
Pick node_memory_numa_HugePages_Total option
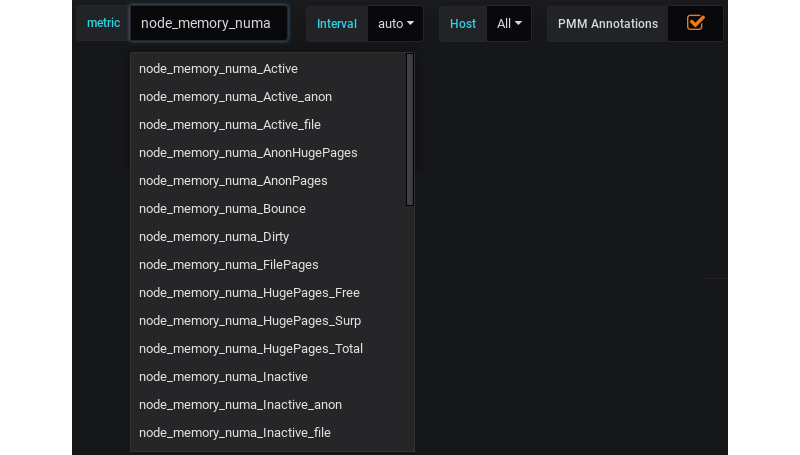250,349
